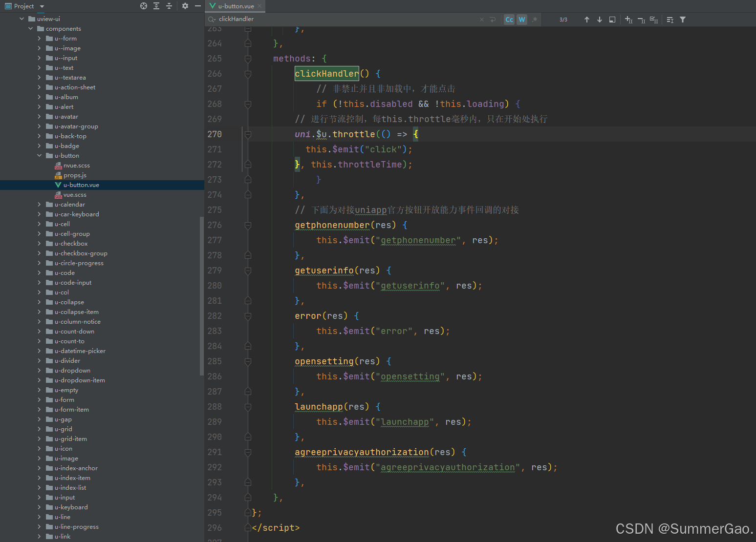This screenshot has height=542, width=756.
Task: Toggle whole words search option
Action: pyautogui.click(x=522, y=19)
